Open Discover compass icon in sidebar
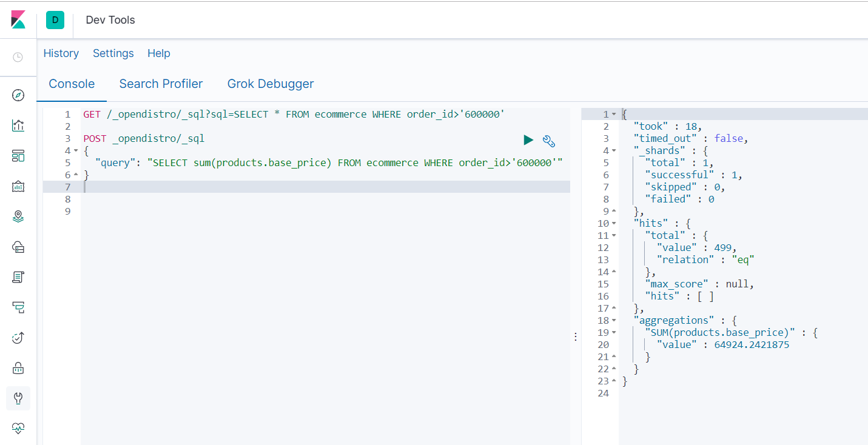Image resolution: width=868 pixels, height=445 pixels. click(18, 95)
